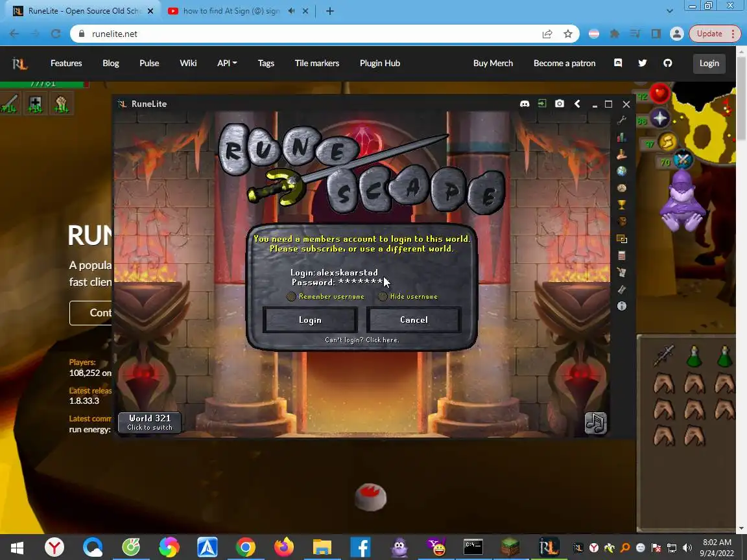This screenshot has height=560, width=747.
Task: Reload the page
Action: 56,33
